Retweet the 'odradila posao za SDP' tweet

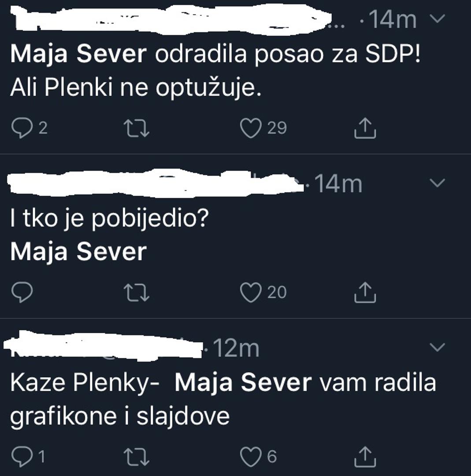(x=137, y=128)
